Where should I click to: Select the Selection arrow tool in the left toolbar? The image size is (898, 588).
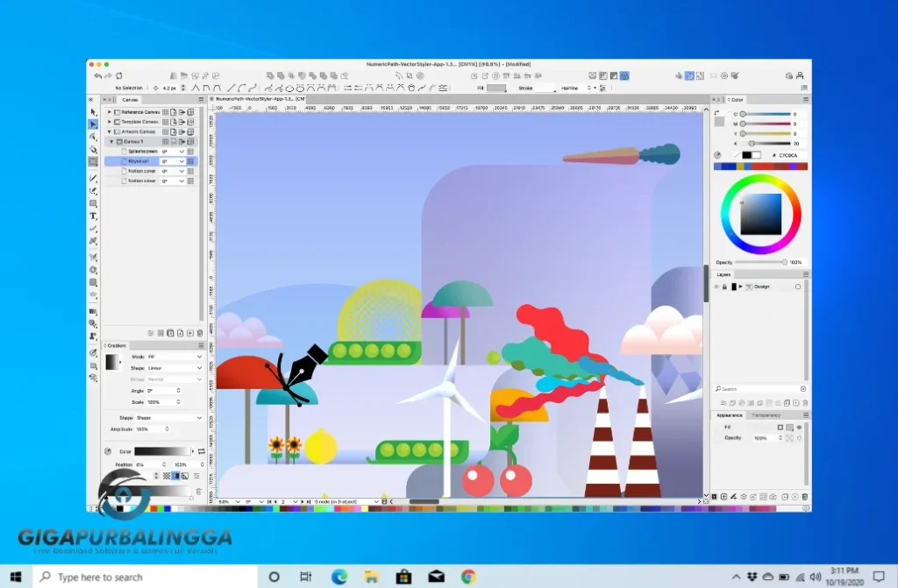[93, 112]
